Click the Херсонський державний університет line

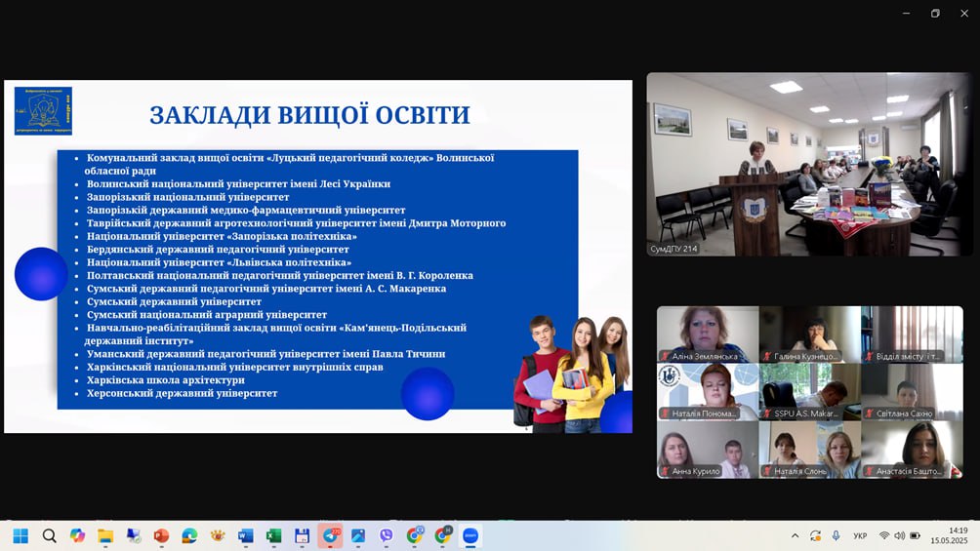click(x=182, y=393)
